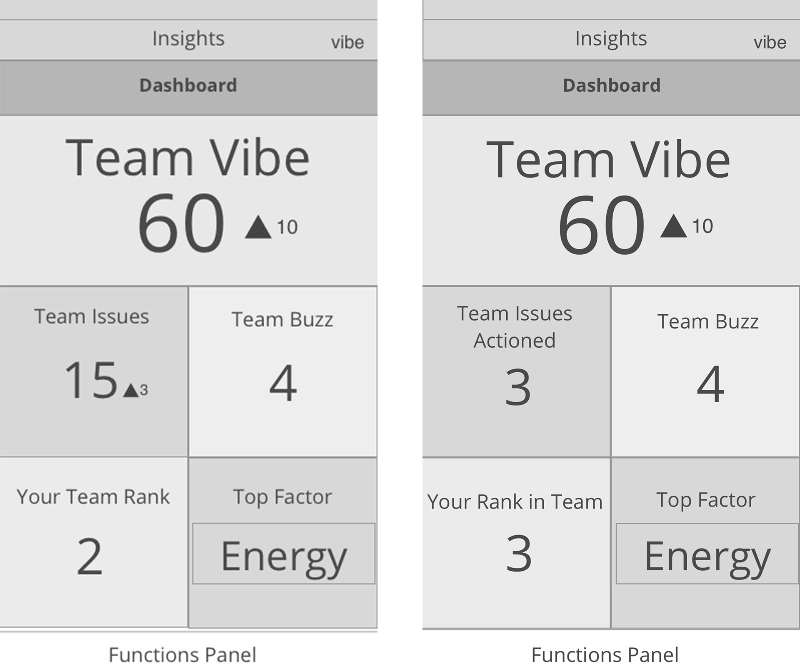The height and width of the screenshot is (672, 800).
Task: Open the Team Issues Actioned tile
Action: (516, 371)
